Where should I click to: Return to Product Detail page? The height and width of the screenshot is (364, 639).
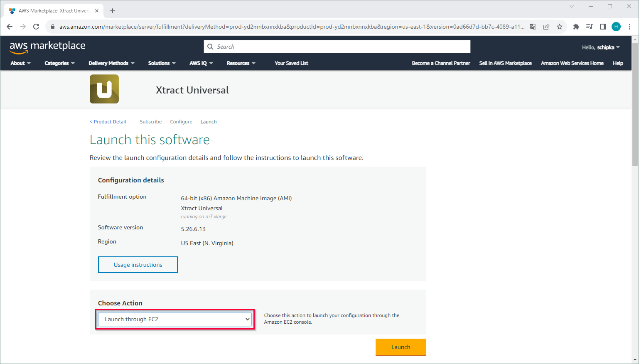pos(108,122)
